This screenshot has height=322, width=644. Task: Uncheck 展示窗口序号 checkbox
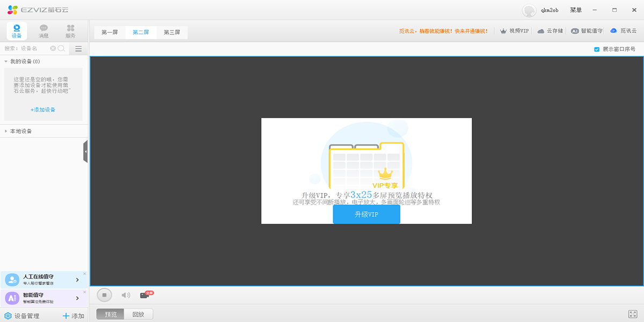coord(596,48)
